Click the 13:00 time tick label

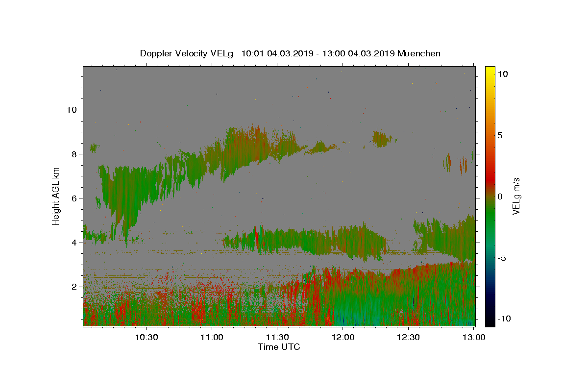[474, 337]
